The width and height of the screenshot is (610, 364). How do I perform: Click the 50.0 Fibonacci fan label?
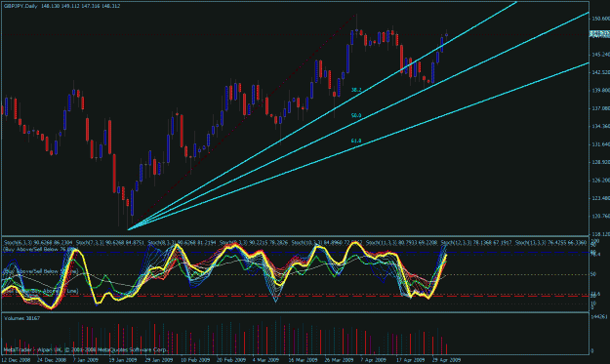pos(356,115)
